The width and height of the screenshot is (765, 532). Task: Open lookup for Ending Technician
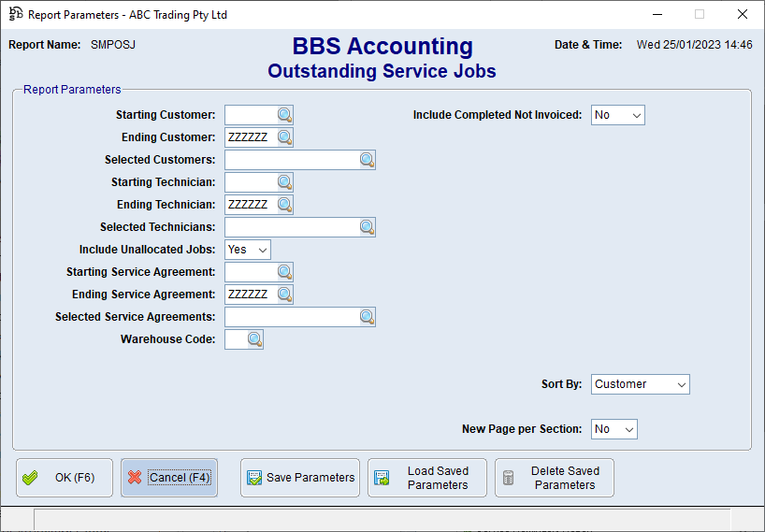point(285,205)
